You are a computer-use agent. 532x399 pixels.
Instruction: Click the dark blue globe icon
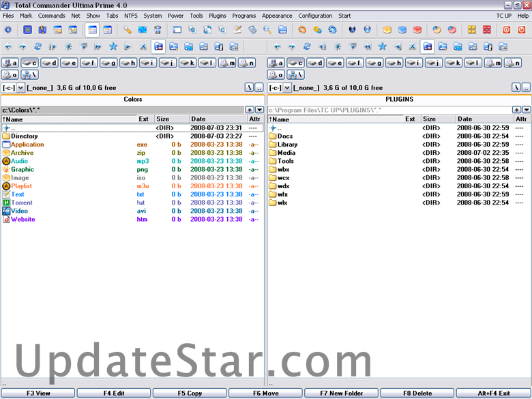pos(352,30)
